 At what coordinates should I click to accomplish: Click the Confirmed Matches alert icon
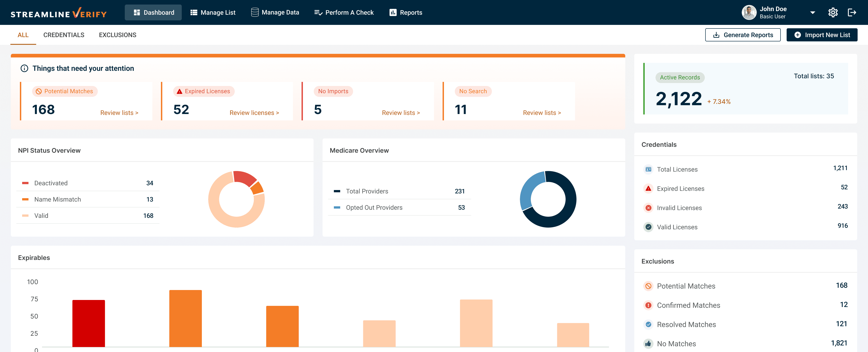[648, 305]
